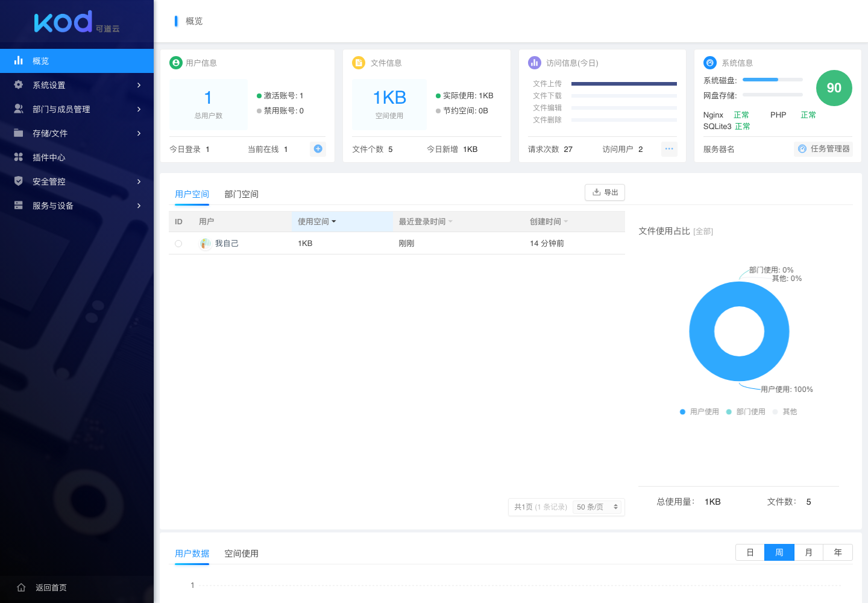Image resolution: width=868 pixels, height=603 pixels.
Task: Click 禁用账号: 0 text
Action: click(283, 111)
